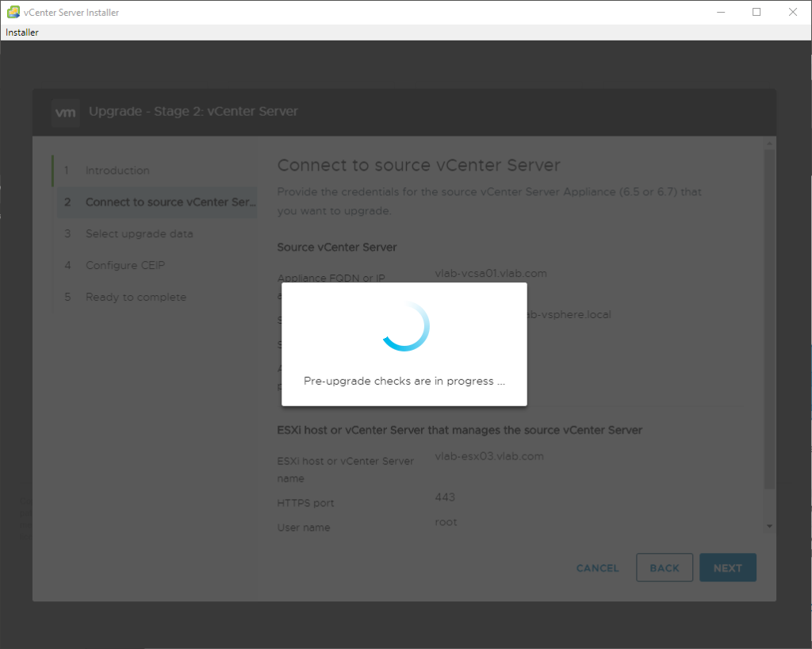Click the User name value root
Image resolution: width=812 pixels, height=649 pixels.
coord(446,522)
